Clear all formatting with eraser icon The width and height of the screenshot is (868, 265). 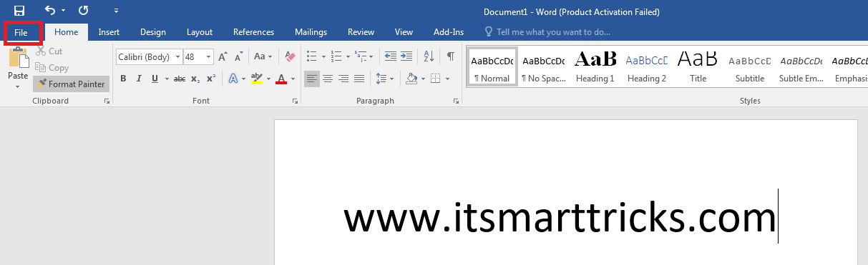(290, 56)
